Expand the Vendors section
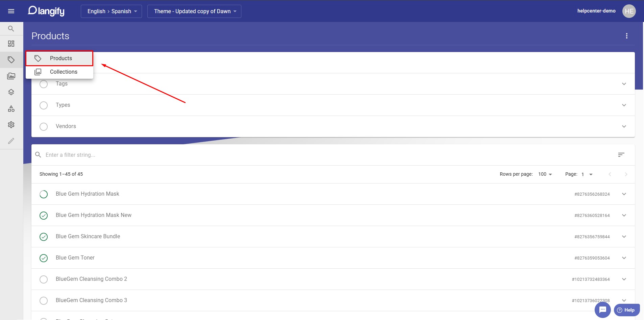644x320 pixels. pos(624,126)
